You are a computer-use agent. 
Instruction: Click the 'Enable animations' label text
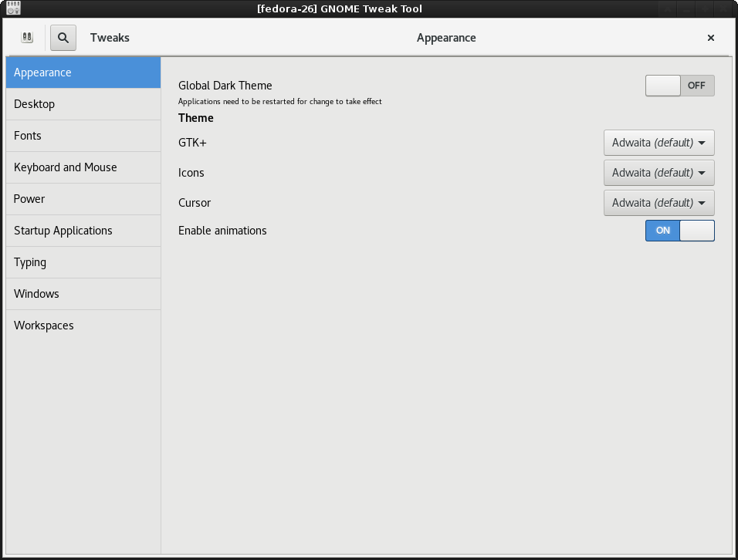pos(222,231)
